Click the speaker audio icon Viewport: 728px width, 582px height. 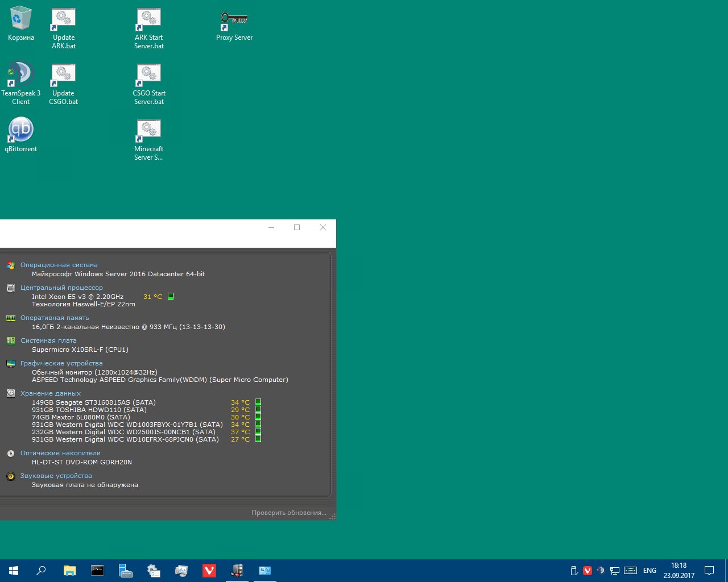(10, 476)
